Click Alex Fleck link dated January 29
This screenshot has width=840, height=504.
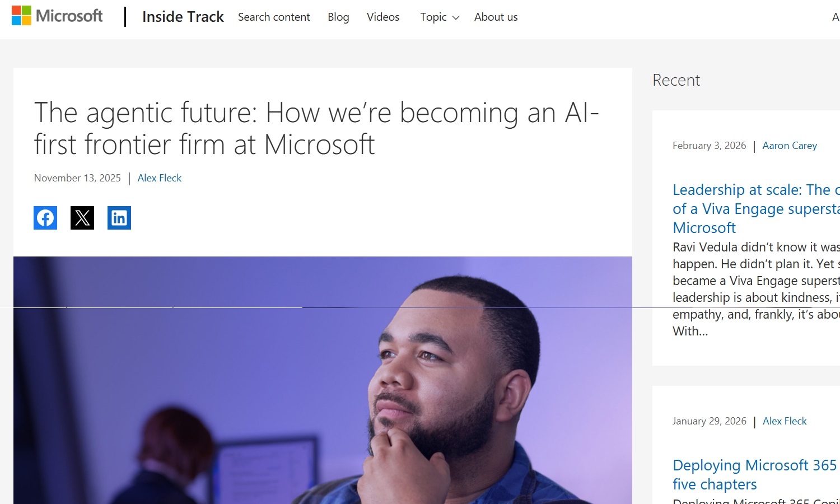click(x=785, y=421)
